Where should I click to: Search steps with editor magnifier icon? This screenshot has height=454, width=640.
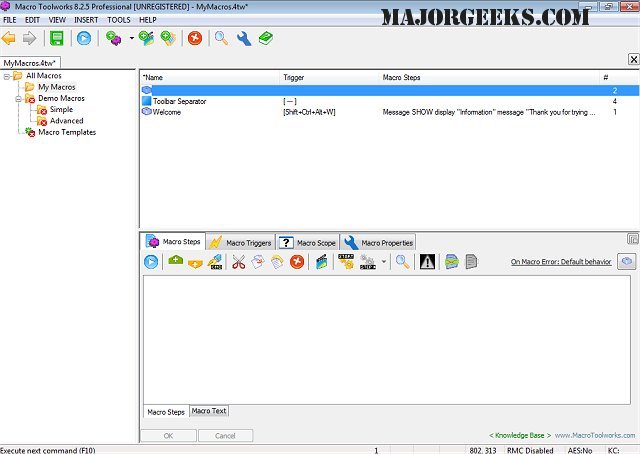click(402, 262)
